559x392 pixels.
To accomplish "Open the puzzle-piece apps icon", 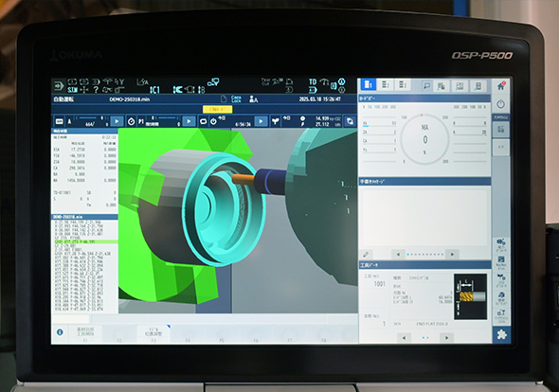I will (501, 334).
